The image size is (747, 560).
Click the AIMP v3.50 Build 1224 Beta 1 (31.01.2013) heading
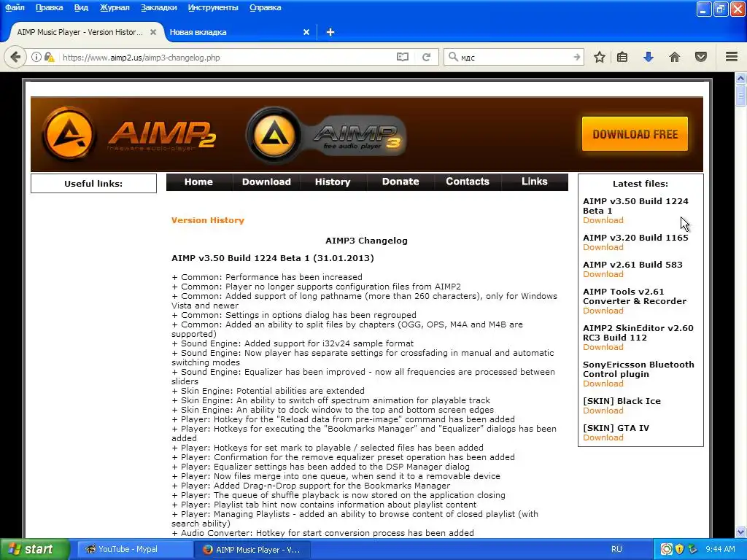(x=273, y=258)
